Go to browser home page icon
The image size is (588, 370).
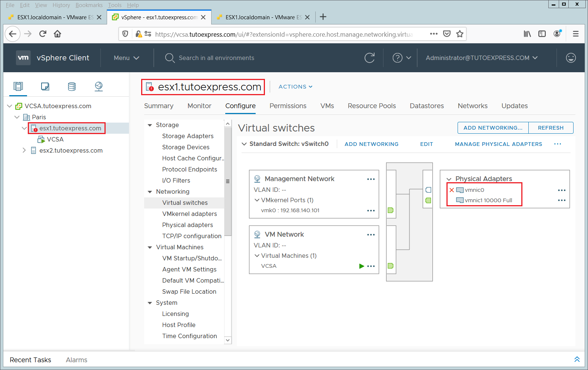click(x=57, y=34)
